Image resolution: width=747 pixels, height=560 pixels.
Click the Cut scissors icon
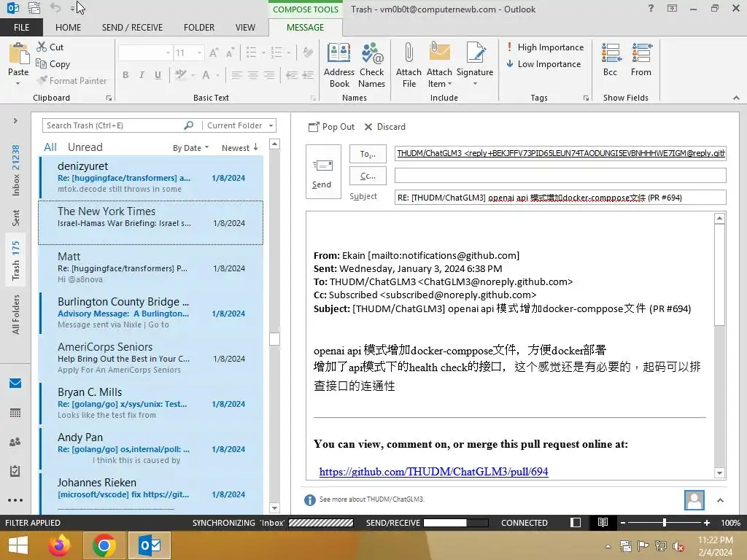pyautogui.click(x=42, y=47)
